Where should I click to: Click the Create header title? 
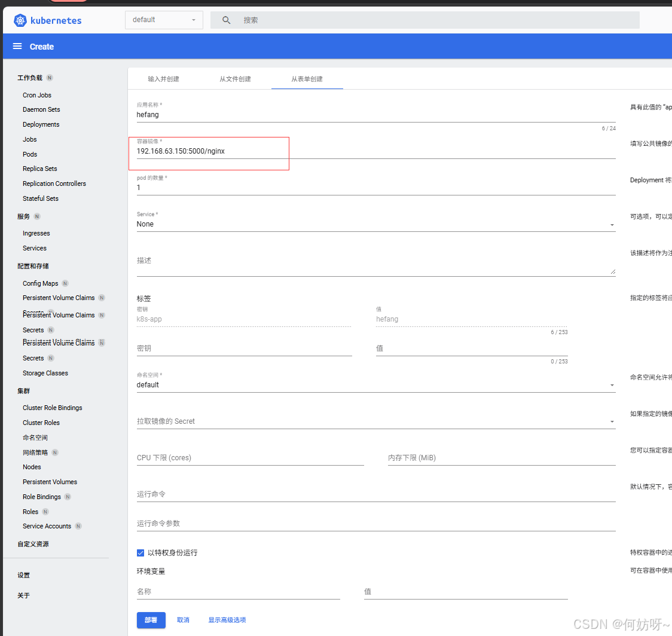tap(42, 47)
